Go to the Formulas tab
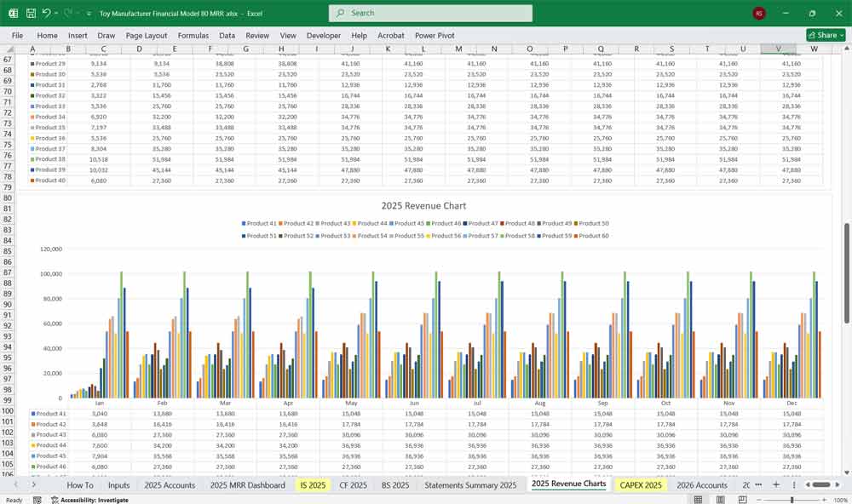This screenshot has width=852, height=504. pyautogui.click(x=193, y=35)
